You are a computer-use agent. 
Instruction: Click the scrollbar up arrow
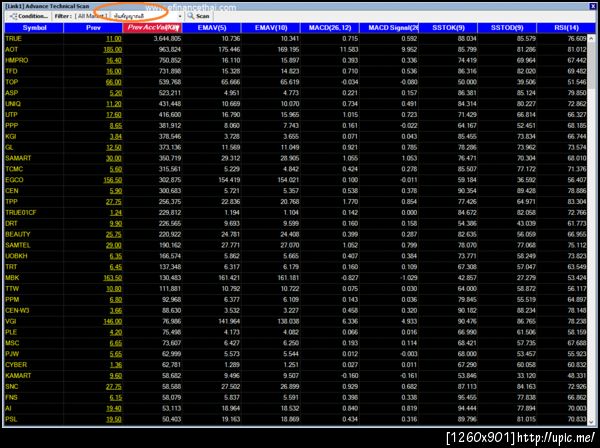click(591, 38)
